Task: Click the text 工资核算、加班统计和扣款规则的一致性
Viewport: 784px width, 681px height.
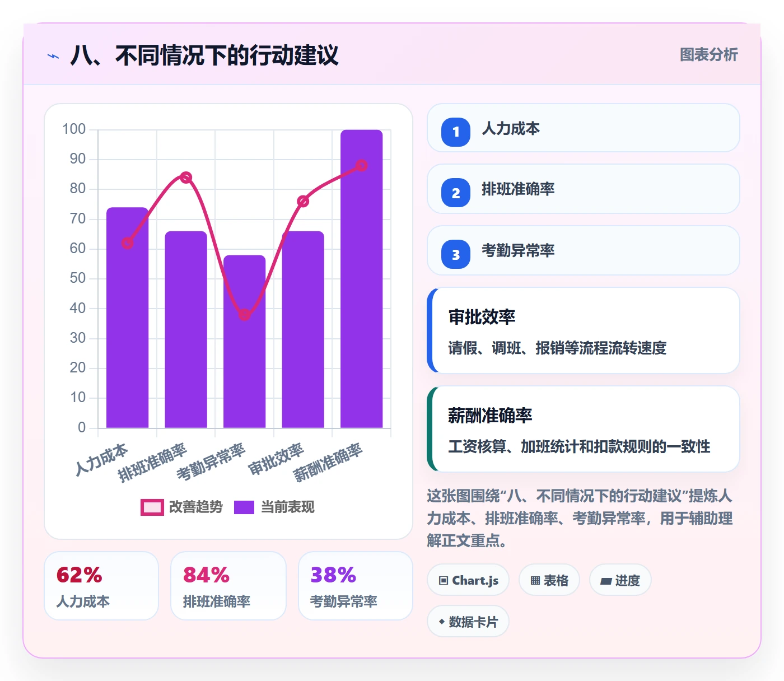Action: 579,447
